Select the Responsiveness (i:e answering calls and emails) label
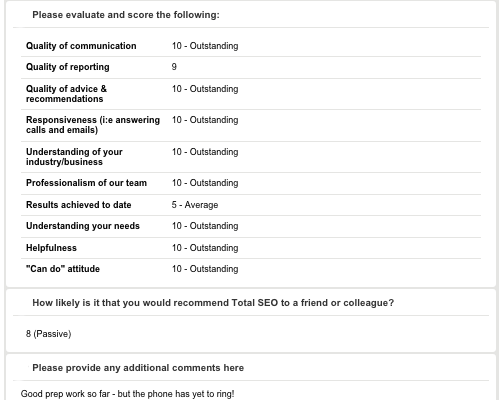The width and height of the screenshot is (501, 400). [x=93, y=125]
